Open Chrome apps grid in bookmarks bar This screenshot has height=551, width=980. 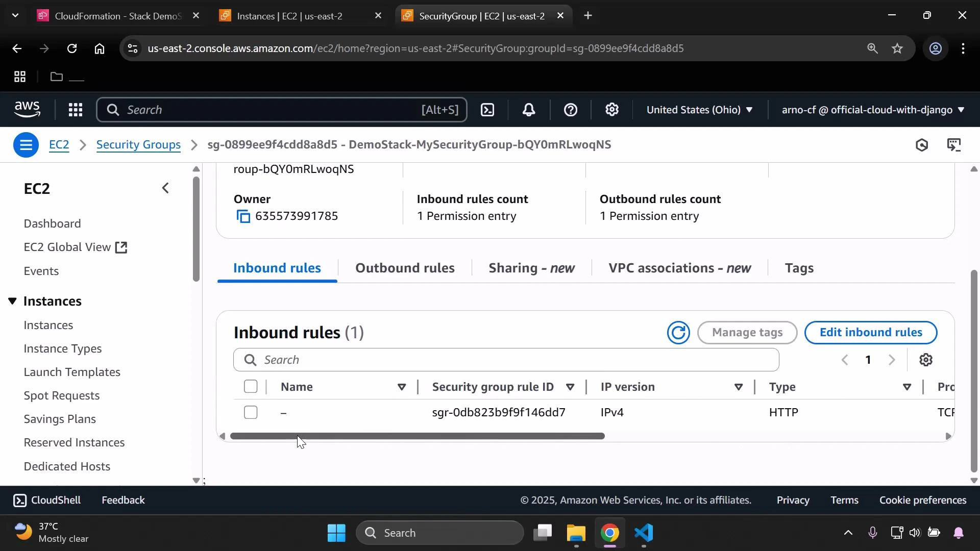19,77
